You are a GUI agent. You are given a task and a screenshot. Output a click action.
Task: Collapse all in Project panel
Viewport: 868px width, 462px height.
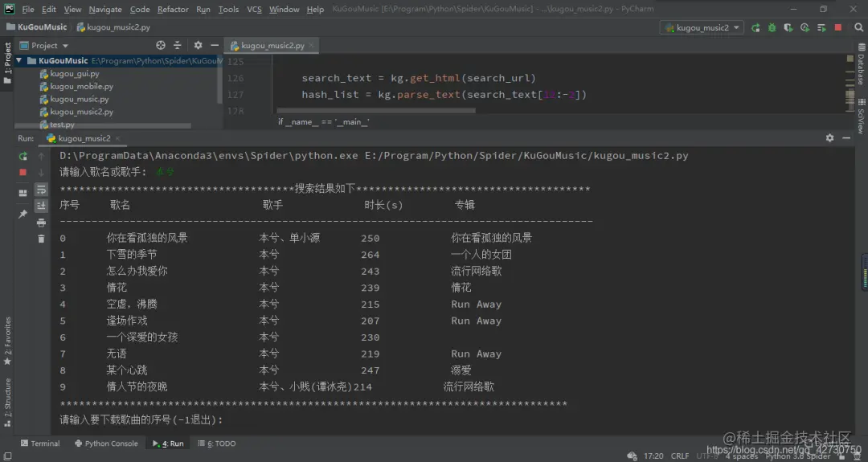tap(177, 45)
